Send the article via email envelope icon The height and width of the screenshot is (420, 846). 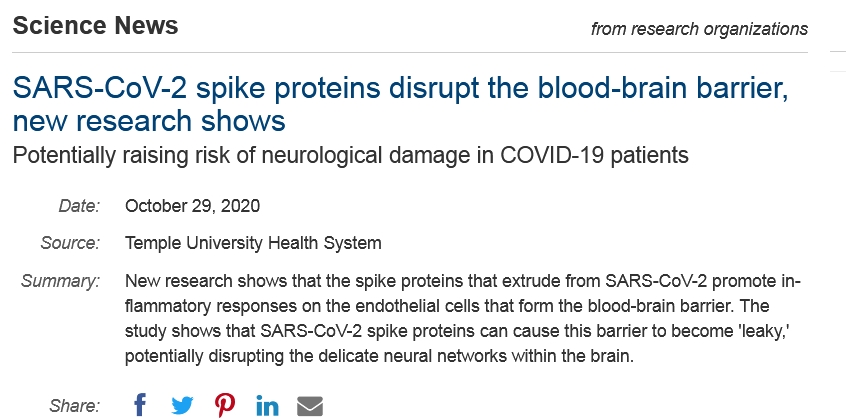(310, 406)
